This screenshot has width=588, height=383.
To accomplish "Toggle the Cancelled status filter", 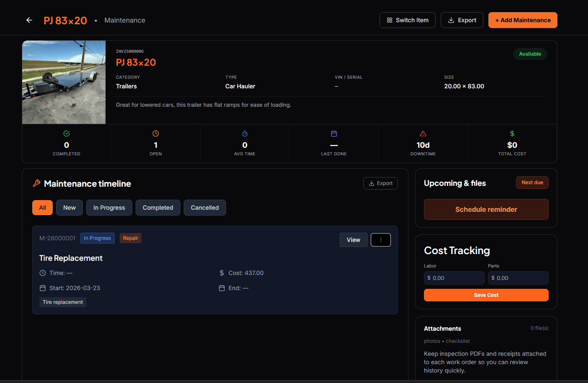I will click(205, 207).
